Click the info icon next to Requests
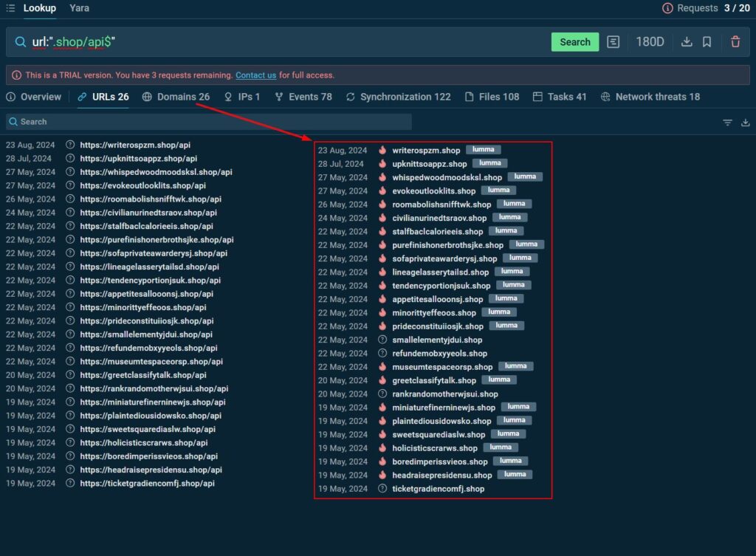Image resolution: width=756 pixels, height=556 pixels. [x=667, y=8]
